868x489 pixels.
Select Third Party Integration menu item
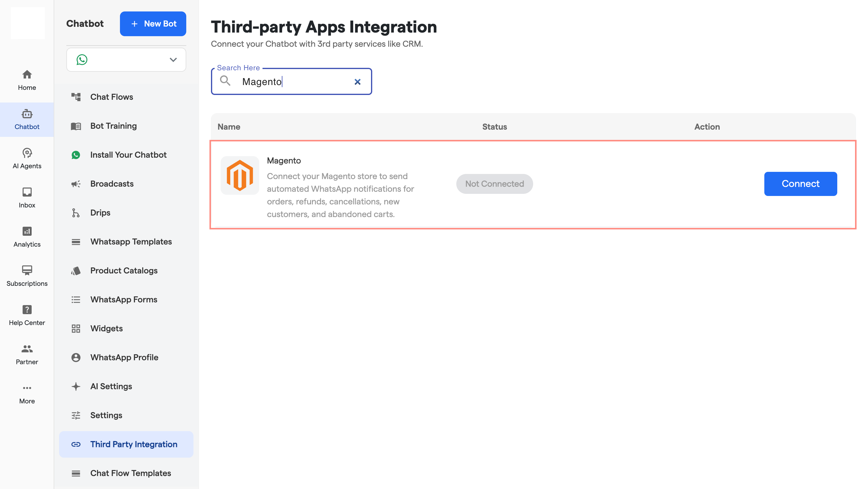pos(126,444)
